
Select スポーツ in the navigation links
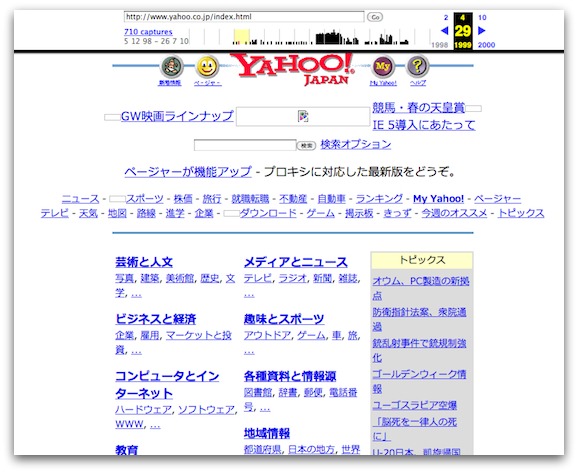pos(144,199)
